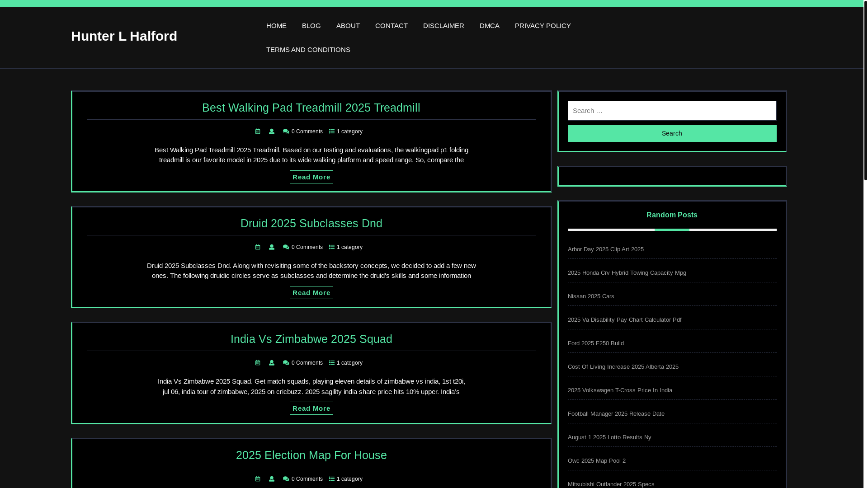The image size is (868, 488).
Task: Read More on Druid 2025 Subclasses post
Action: coord(311,293)
